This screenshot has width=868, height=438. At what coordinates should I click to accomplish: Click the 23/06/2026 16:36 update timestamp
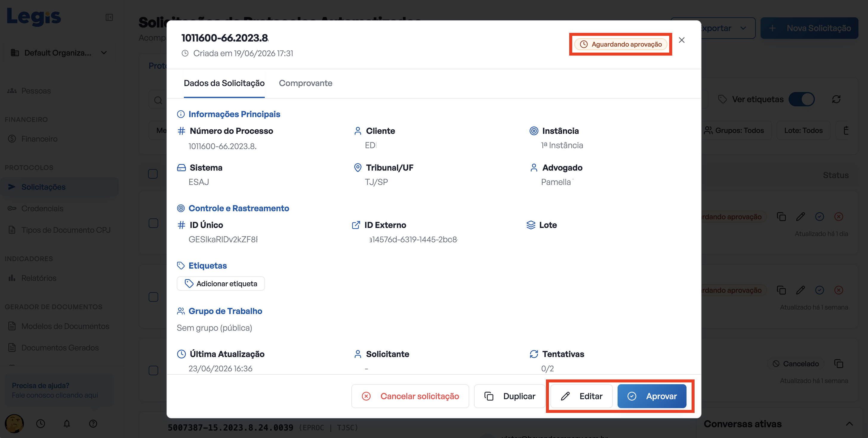(x=220, y=369)
